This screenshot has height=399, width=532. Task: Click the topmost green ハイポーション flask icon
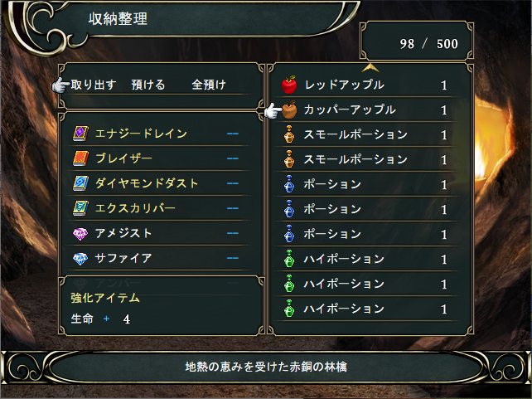pyautogui.click(x=289, y=259)
